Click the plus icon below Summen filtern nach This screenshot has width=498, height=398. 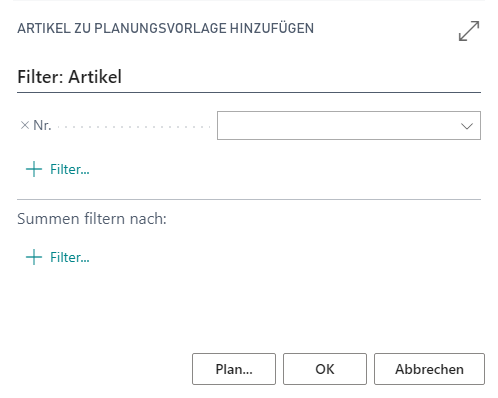34,257
